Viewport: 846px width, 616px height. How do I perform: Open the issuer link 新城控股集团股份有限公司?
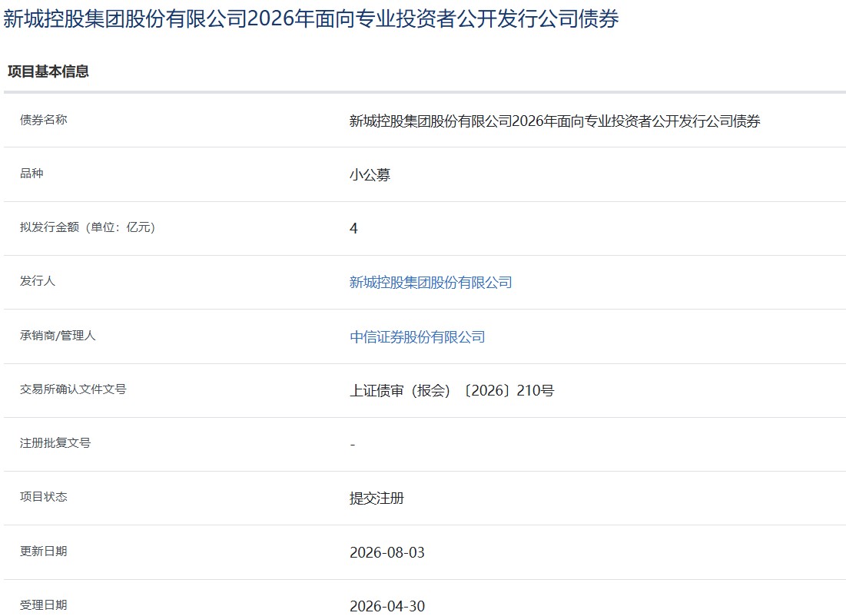(x=430, y=282)
